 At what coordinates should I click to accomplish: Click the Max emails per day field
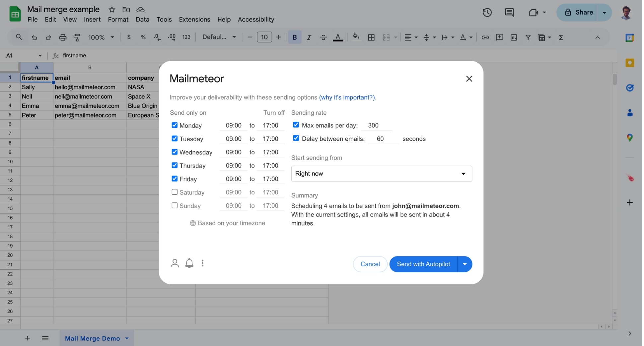[377, 125]
